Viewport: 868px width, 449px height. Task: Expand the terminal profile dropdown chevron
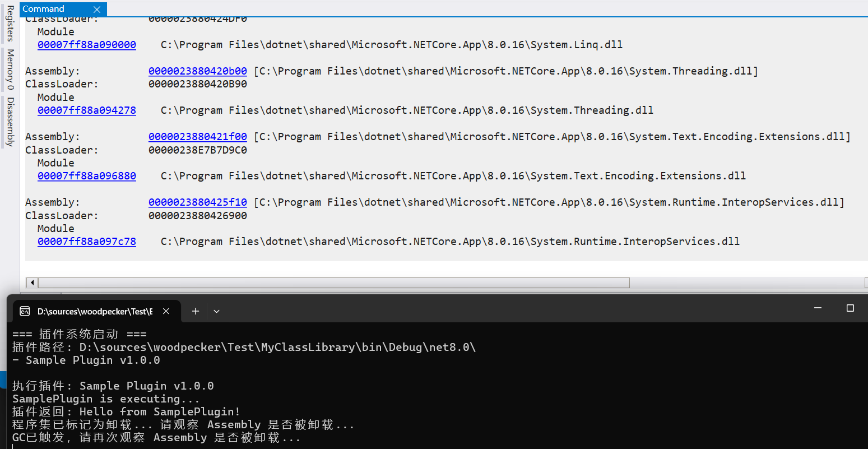[216, 311]
